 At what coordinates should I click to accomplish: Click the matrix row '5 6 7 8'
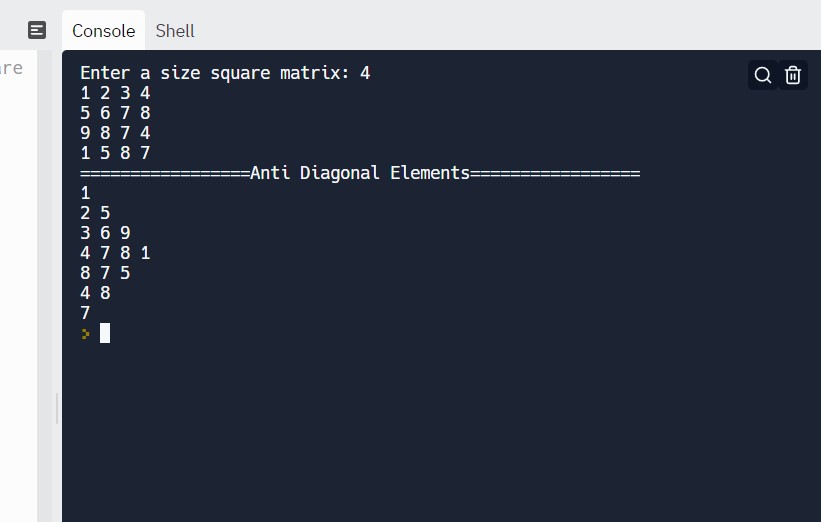pos(115,113)
